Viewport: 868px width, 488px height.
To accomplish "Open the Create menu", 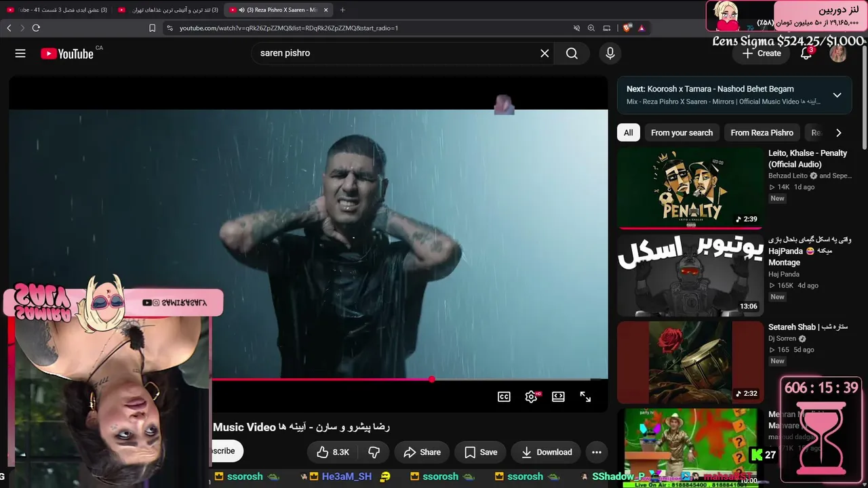I will coord(762,54).
